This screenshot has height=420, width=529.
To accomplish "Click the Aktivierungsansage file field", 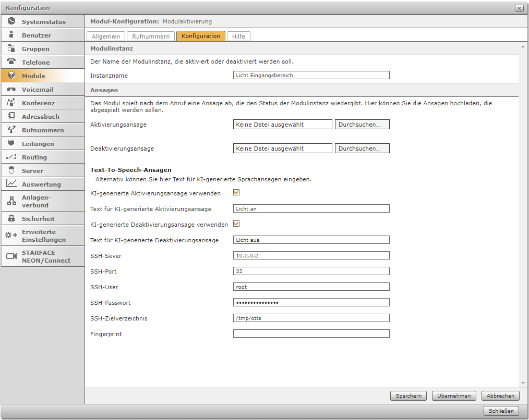I will (x=282, y=125).
